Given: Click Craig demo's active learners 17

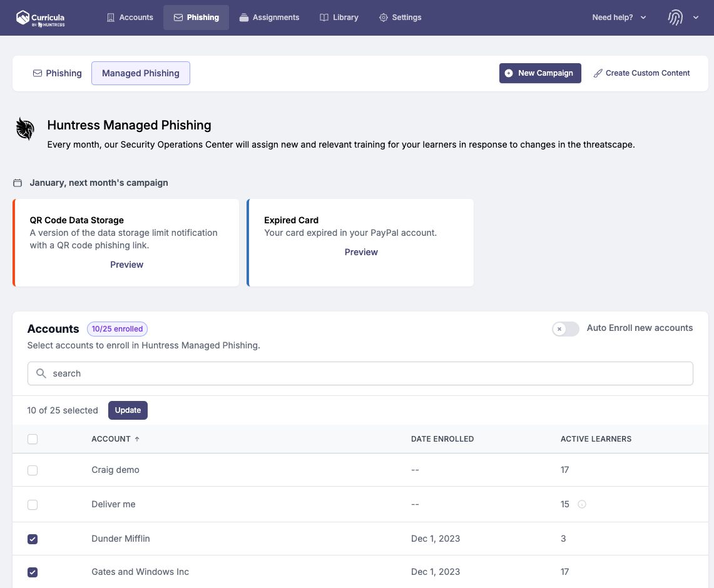Looking at the screenshot, I should [x=564, y=470].
